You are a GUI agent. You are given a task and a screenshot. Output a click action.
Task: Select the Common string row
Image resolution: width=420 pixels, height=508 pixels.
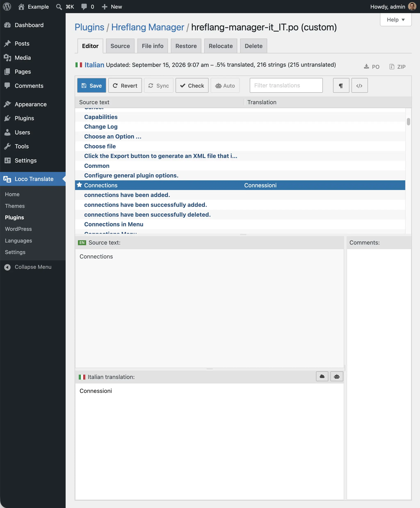pyautogui.click(x=240, y=166)
